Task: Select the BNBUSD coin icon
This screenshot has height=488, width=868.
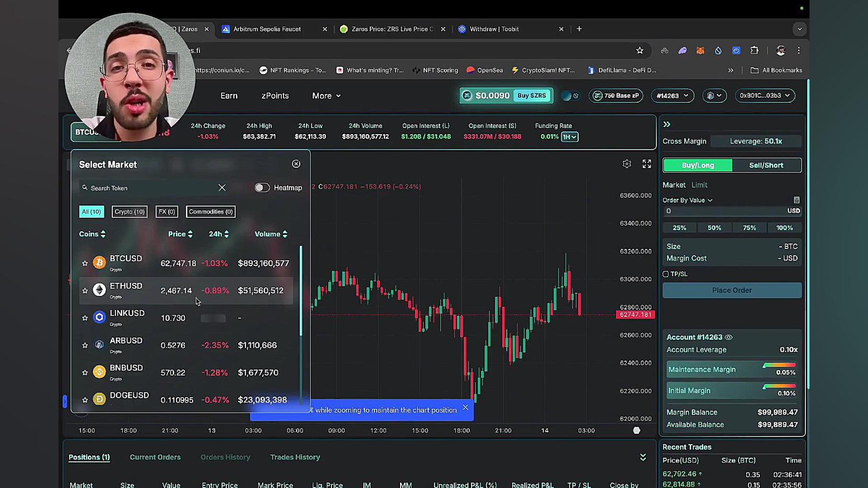Action: point(99,372)
